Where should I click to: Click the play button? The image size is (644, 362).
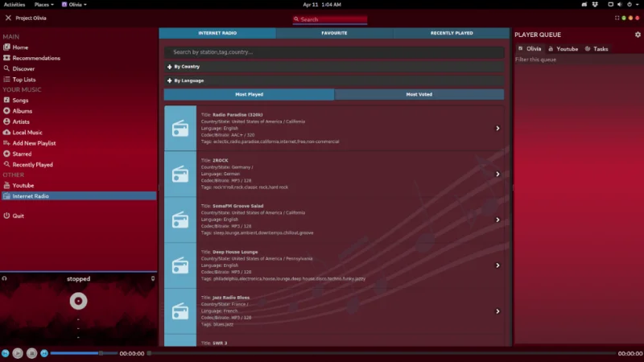click(18, 353)
